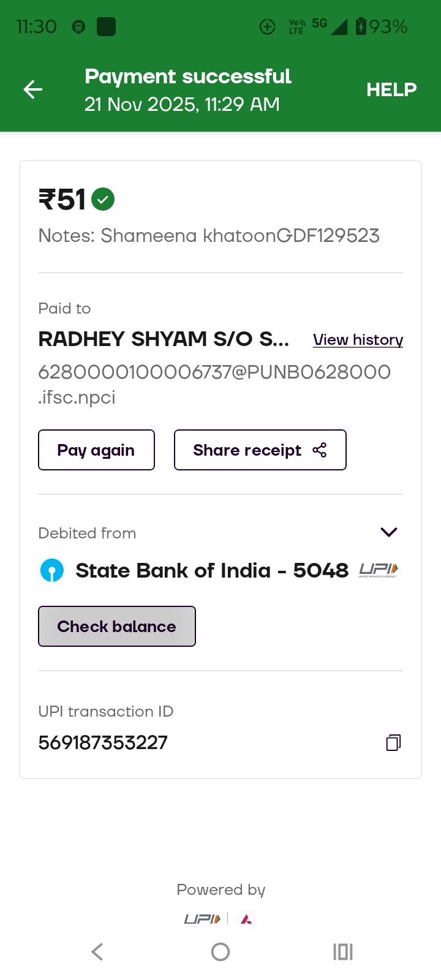Open the recent apps navigation button
The height and width of the screenshot is (980, 441).
click(x=343, y=952)
